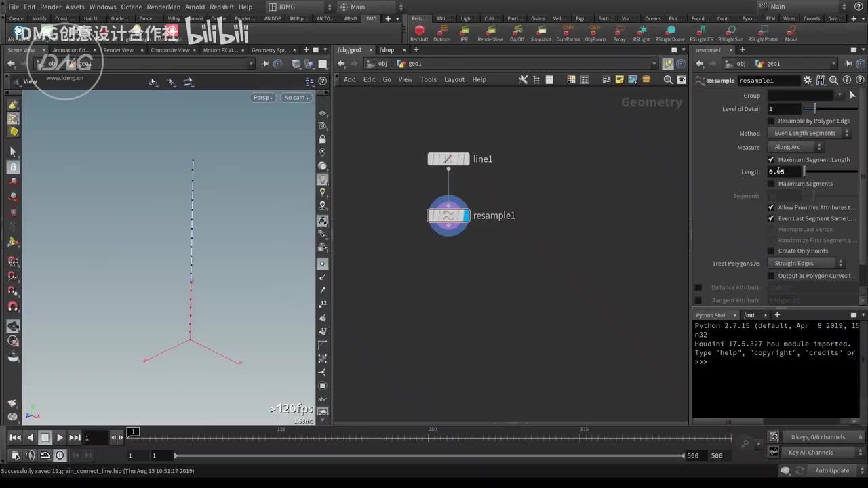Image resolution: width=868 pixels, height=488 pixels.
Task: Enable the Distance Attribute toggle
Action: 698,288
